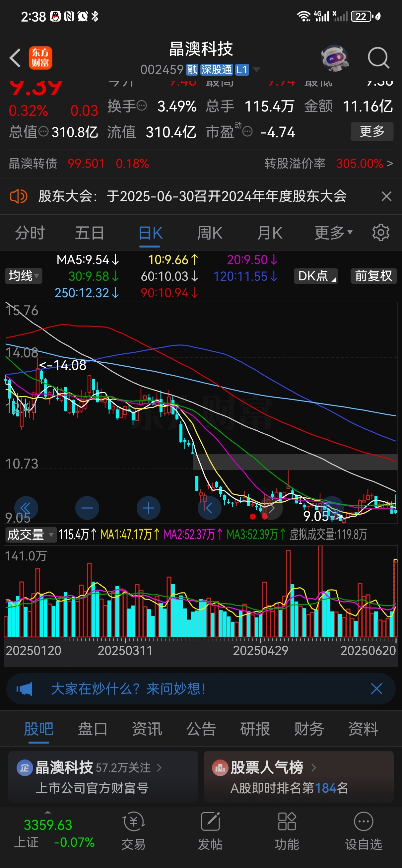
Task: Tap the speaker announcement icon
Action: (x=19, y=196)
